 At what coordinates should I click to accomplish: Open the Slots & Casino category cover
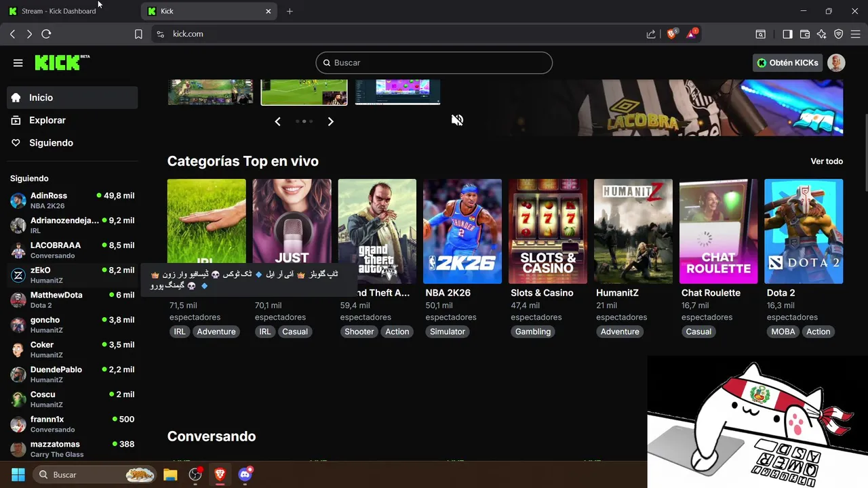click(548, 231)
